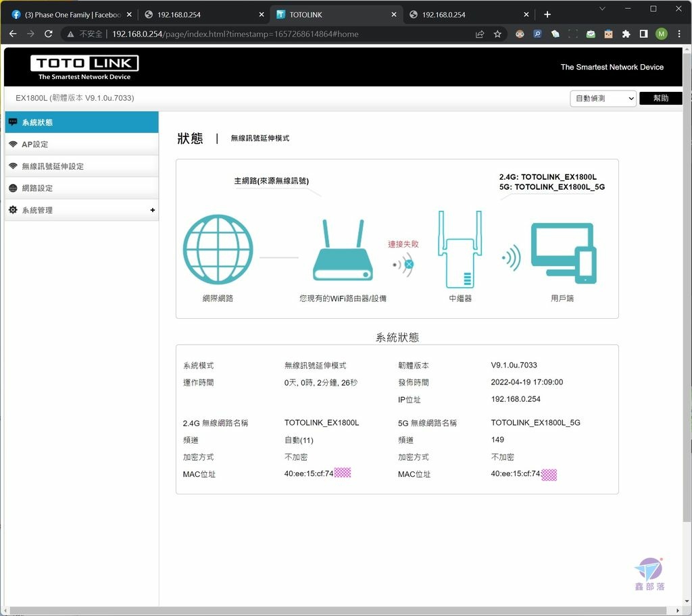Open the Extensions puzzle icon
Image resolution: width=692 pixels, height=616 pixels.
tap(626, 34)
